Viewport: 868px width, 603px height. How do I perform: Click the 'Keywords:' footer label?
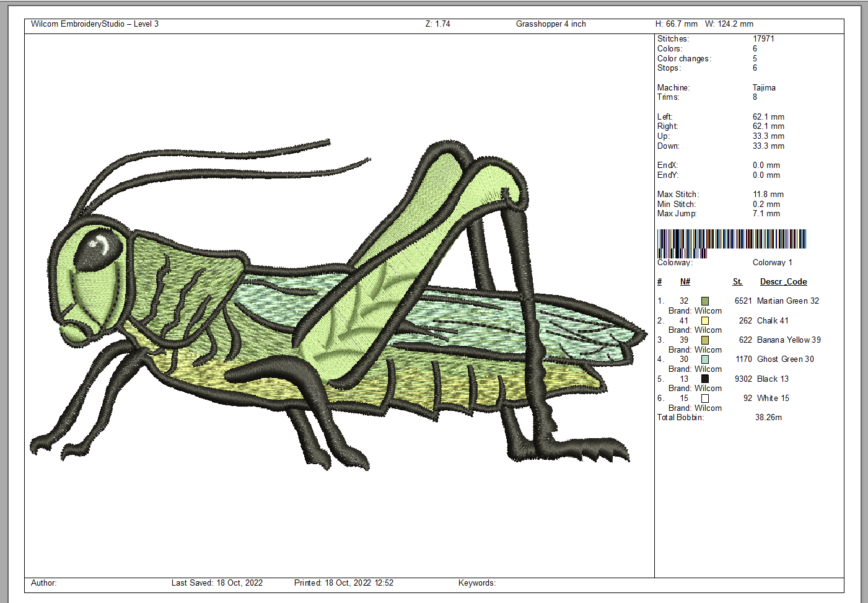pyautogui.click(x=477, y=583)
